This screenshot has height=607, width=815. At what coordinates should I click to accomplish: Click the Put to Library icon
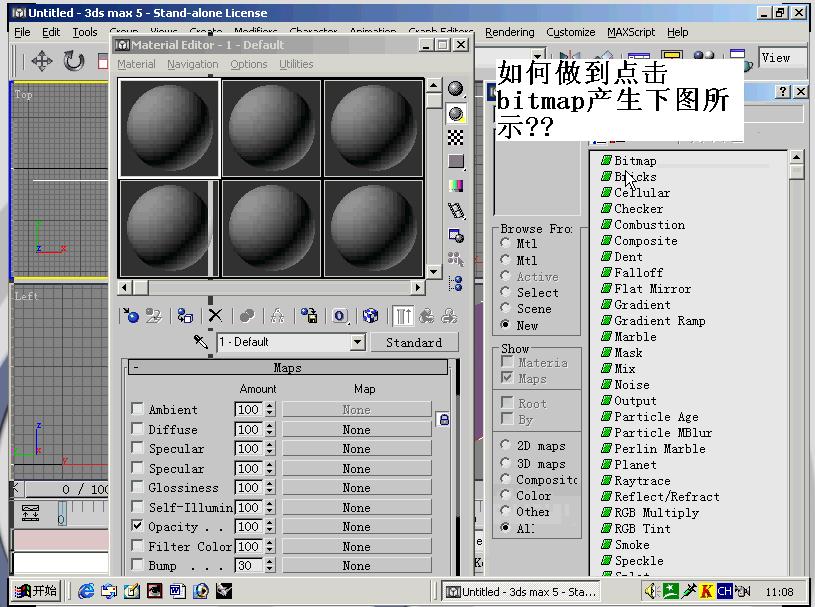click(x=309, y=315)
